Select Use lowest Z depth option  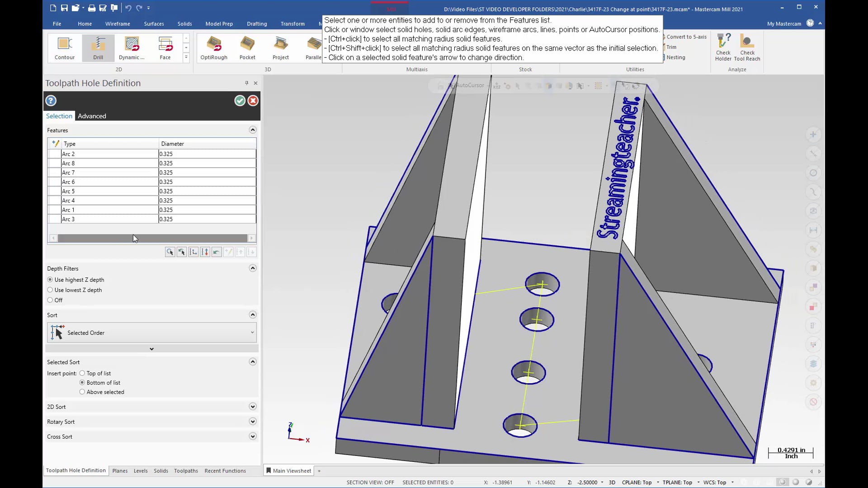(x=49, y=289)
